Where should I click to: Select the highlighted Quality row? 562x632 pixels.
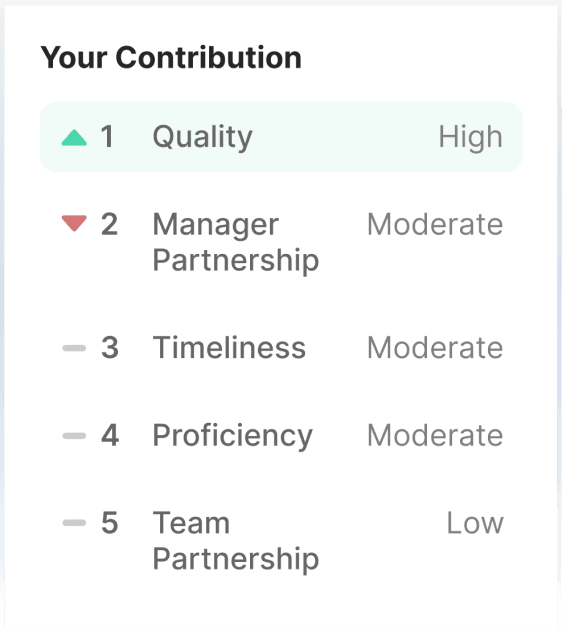pyautogui.click(x=281, y=137)
